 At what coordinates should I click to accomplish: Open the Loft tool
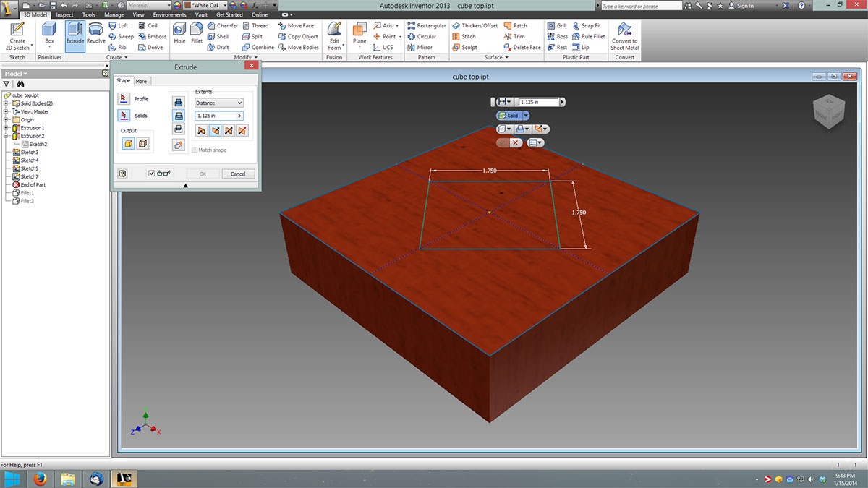pos(122,25)
